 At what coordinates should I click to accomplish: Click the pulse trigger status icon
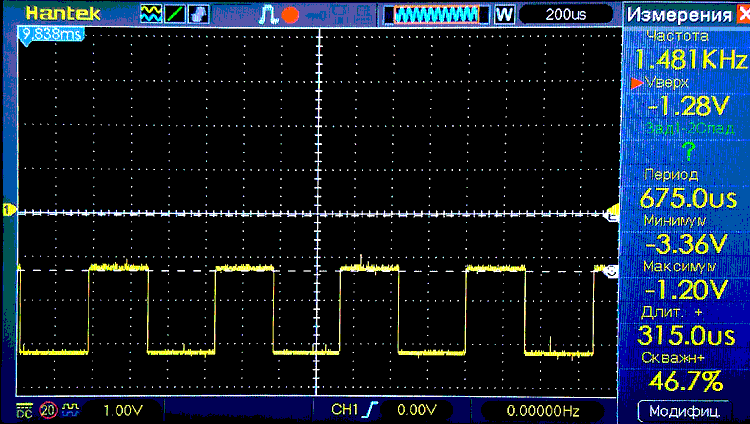tap(268, 14)
